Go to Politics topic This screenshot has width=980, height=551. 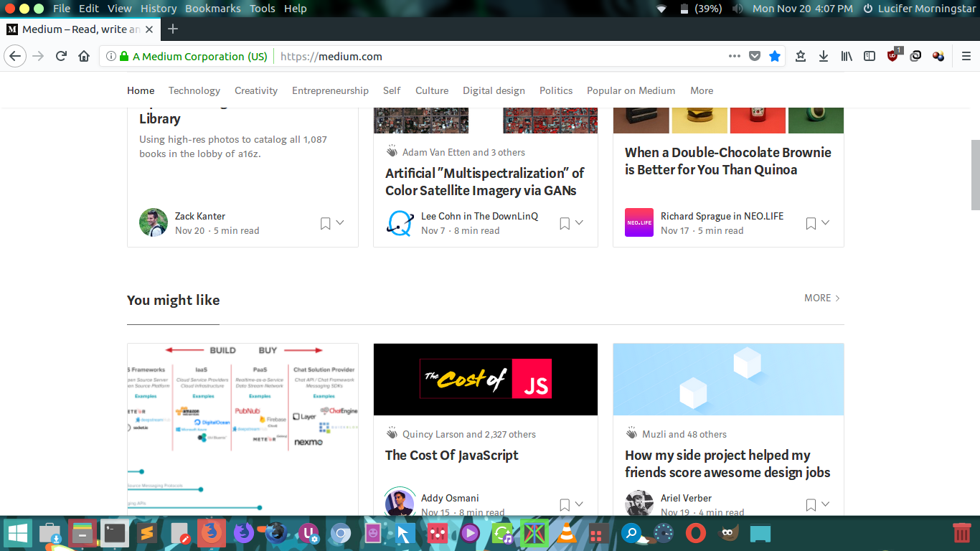click(x=556, y=90)
